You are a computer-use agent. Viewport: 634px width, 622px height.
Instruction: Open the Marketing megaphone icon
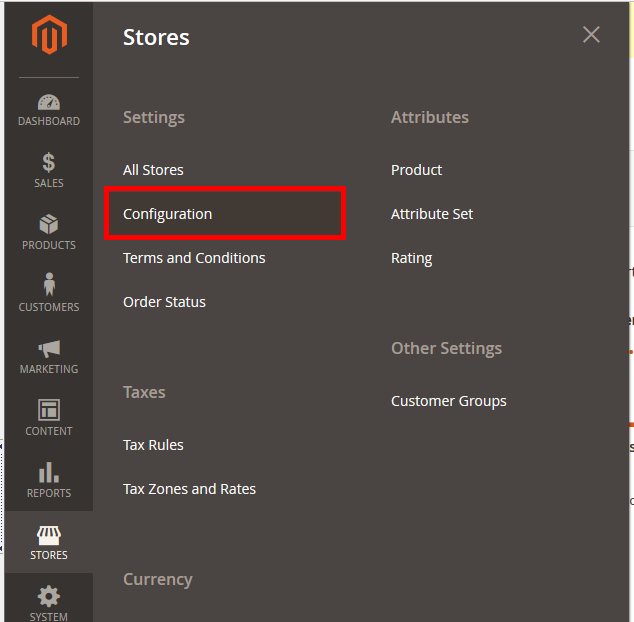(x=48, y=349)
